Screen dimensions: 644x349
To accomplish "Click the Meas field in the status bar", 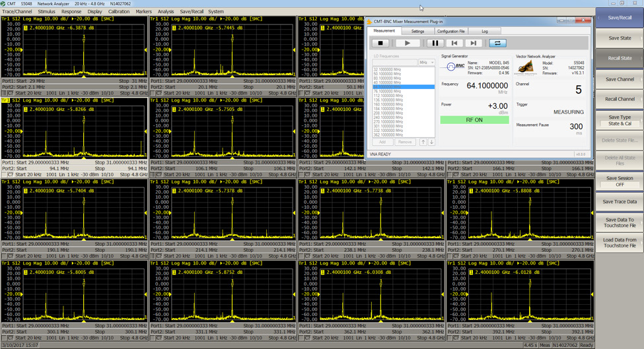I will click(x=544, y=345).
